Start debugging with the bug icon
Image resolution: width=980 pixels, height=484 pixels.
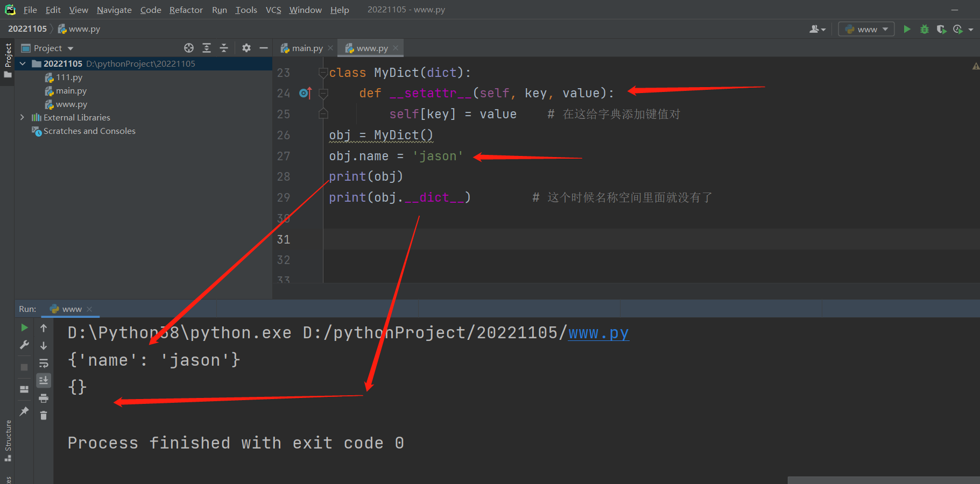(925, 29)
